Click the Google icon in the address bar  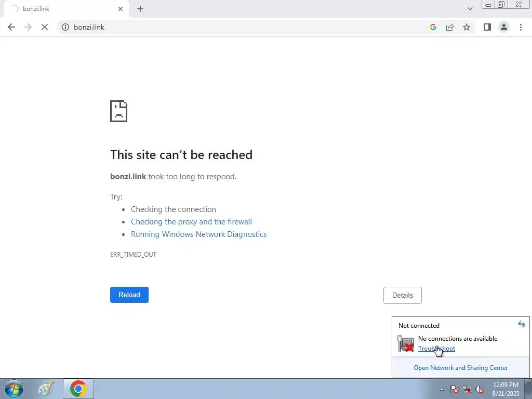[x=433, y=27]
